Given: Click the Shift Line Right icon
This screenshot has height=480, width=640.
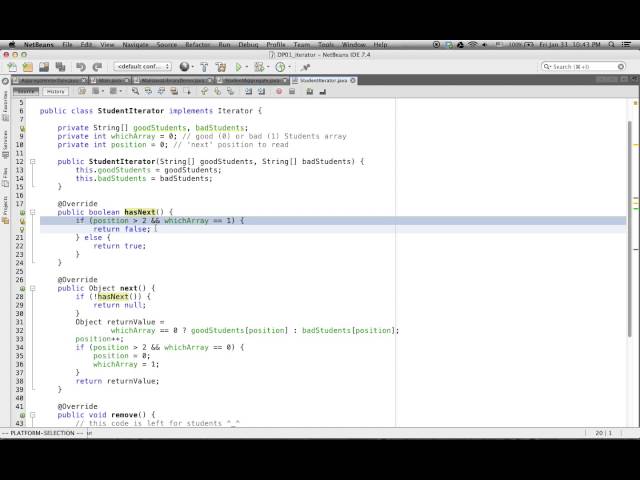Looking at the screenshot, I should [261, 91].
